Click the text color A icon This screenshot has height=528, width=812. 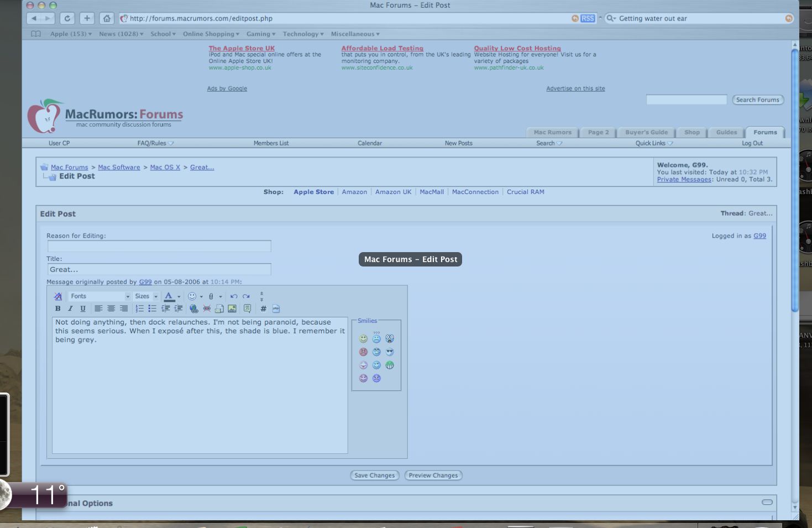(x=169, y=296)
